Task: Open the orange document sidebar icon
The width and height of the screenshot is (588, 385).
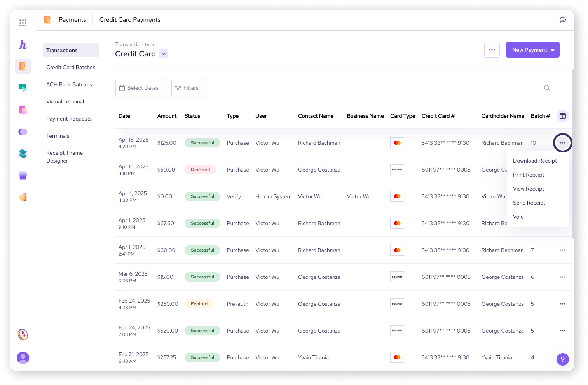Action: (x=23, y=197)
